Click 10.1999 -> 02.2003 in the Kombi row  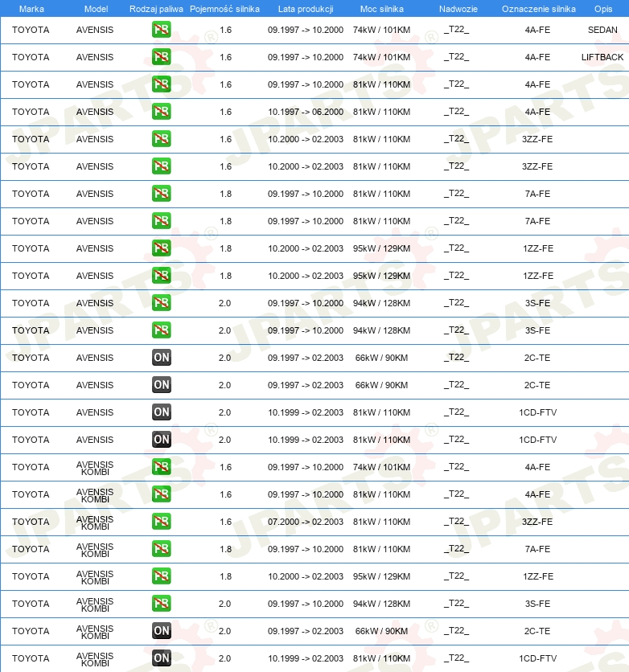point(306,658)
